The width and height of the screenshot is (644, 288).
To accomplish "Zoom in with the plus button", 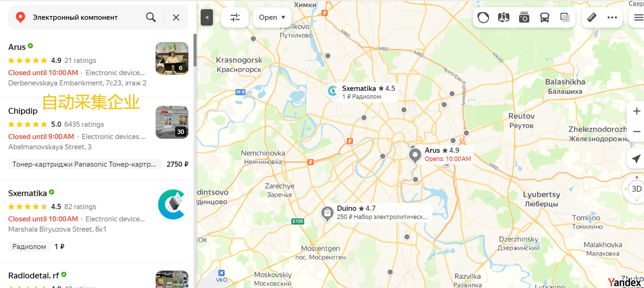I will pyautogui.click(x=636, y=111).
